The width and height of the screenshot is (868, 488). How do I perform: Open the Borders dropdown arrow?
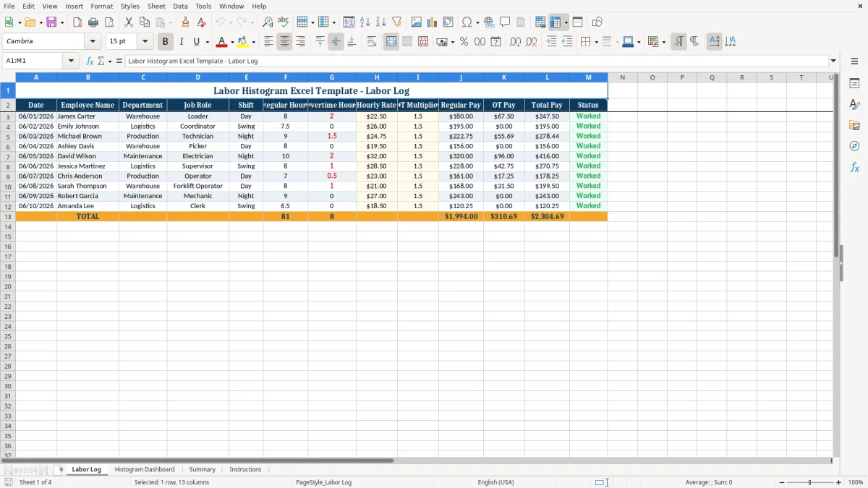tap(596, 42)
